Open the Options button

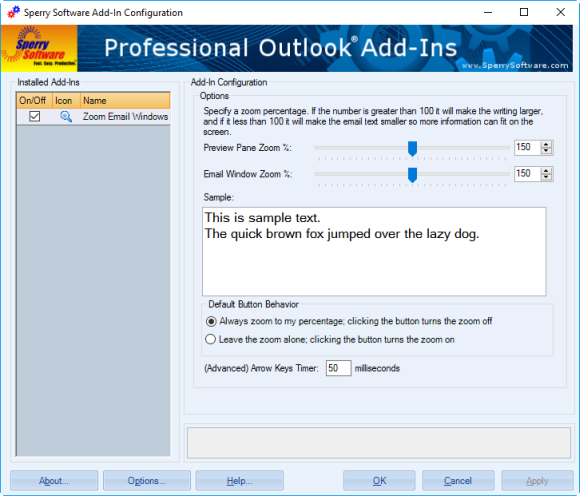coord(147,480)
